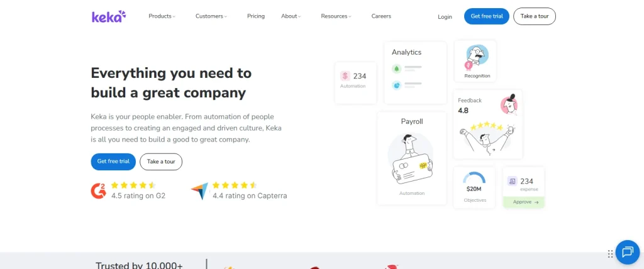The height and width of the screenshot is (269, 644).
Task: Expand the Products dropdown menu
Action: click(x=162, y=16)
